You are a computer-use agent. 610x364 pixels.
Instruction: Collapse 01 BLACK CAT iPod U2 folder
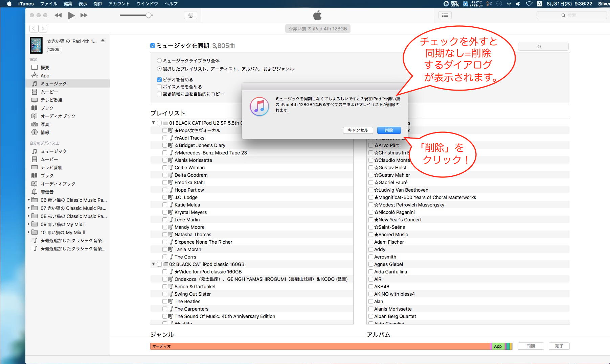pyautogui.click(x=154, y=123)
